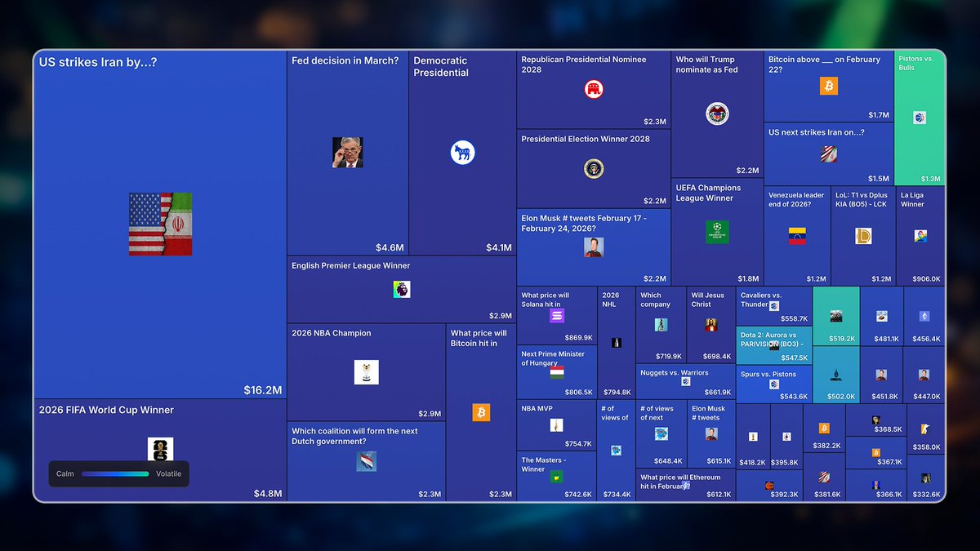Viewport: 980px width, 551px height.
Task: Click the LCK league logo icon
Action: pyautogui.click(x=863, y=236)
